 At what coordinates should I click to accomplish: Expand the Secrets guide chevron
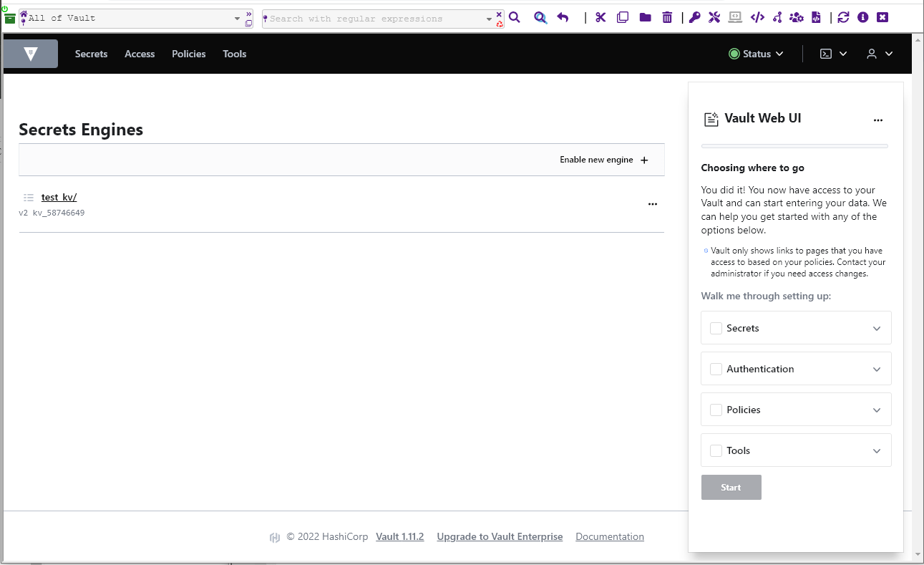point(877,329)
